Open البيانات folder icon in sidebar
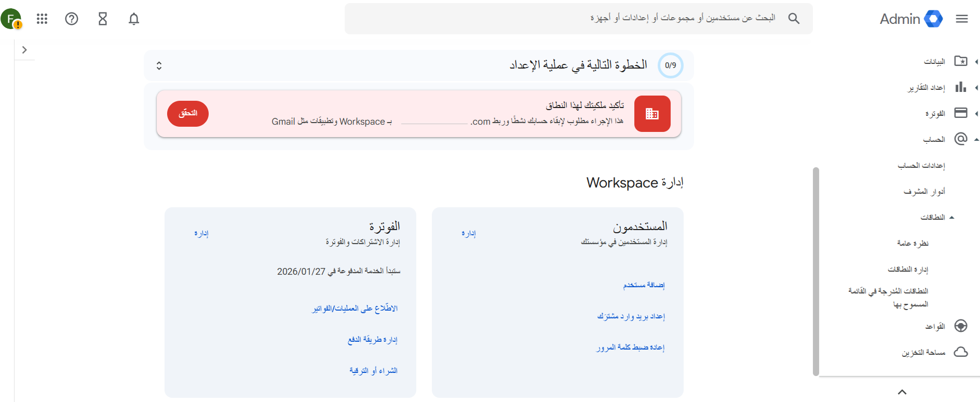This screenshot has width=980, height=402. click(x=961, y=61)
